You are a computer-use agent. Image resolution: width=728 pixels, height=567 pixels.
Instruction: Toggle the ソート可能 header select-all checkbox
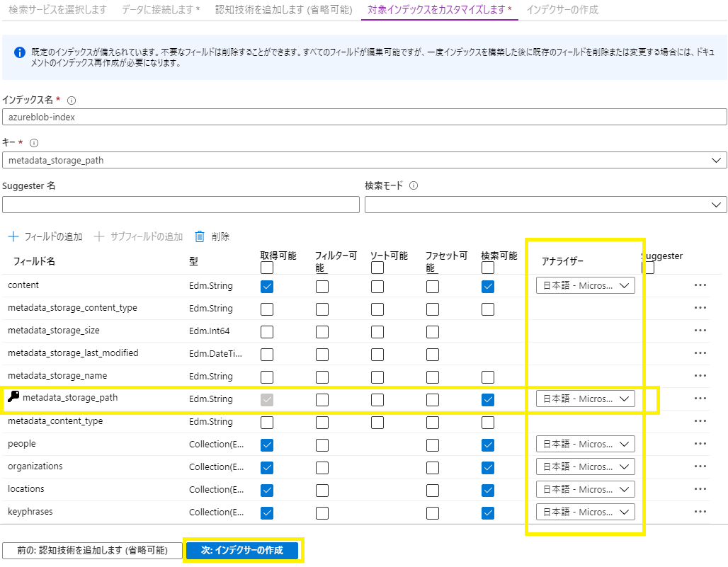pos(377,268)
